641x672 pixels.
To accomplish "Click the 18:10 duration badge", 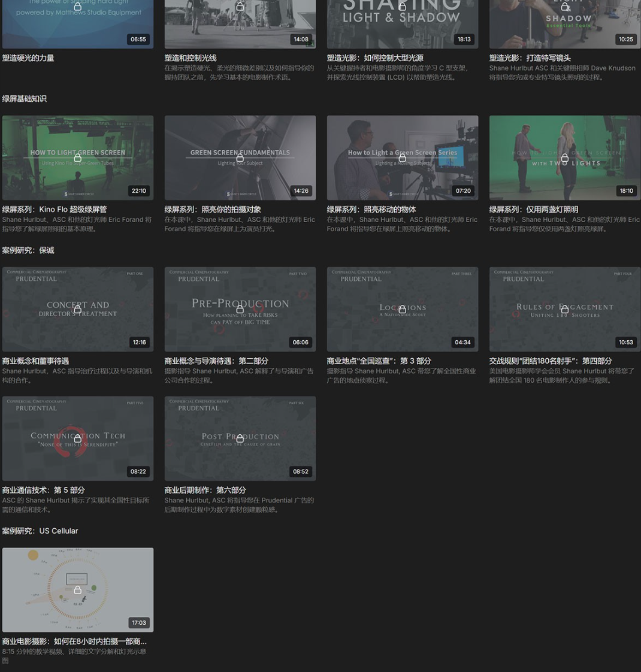I will point(626,190).
